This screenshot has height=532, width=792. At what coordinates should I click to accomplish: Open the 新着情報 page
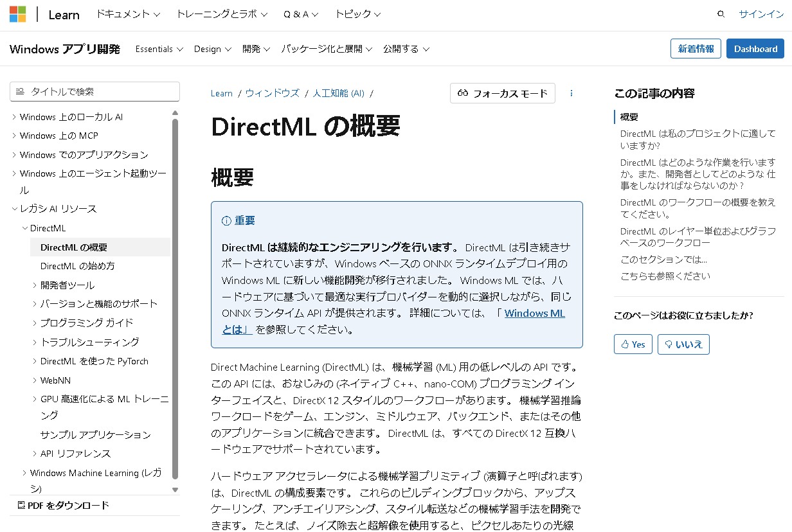[695, 48]
